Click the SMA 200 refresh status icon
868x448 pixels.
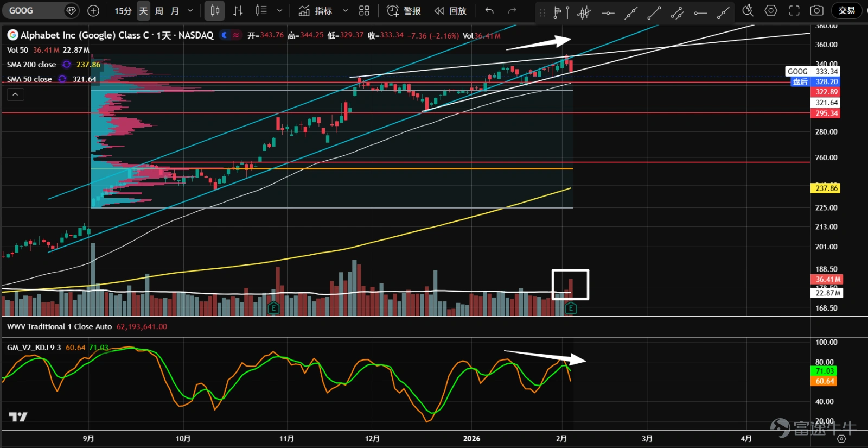click(66, 65)
